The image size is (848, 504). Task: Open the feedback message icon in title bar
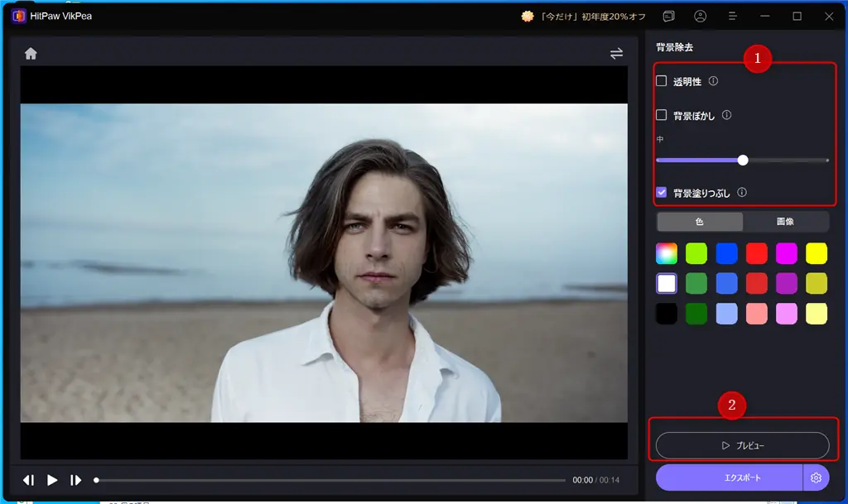[668, 17]
